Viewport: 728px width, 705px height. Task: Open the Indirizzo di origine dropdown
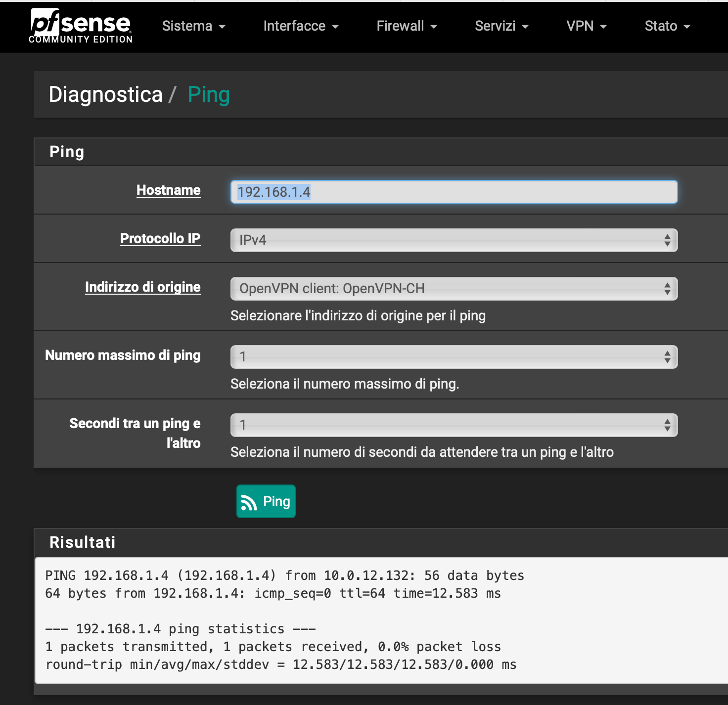[454, 289]
